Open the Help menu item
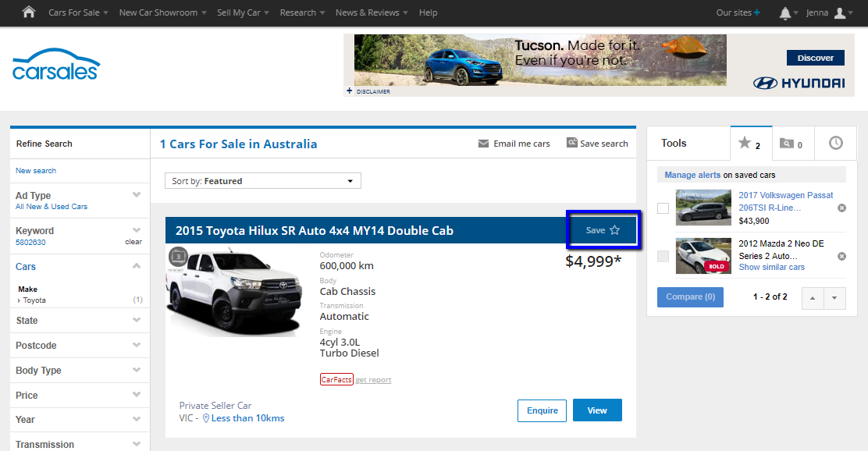Image resolution: width=868 pixels, height=451 pixels. [428, 12]
